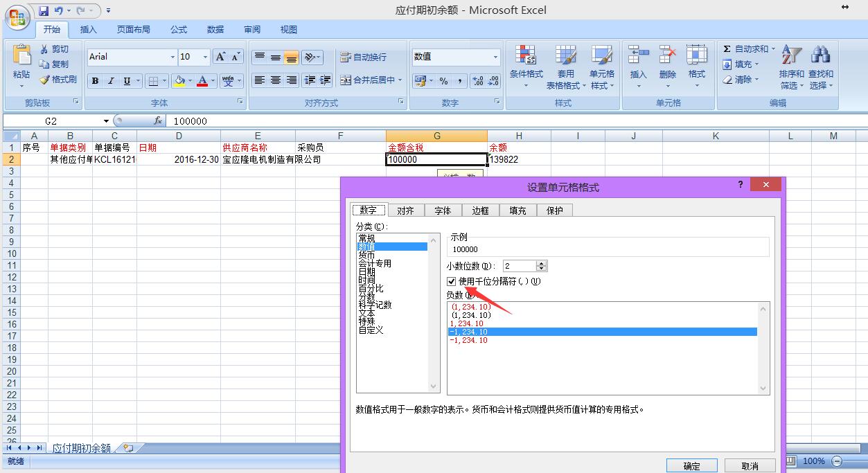Click the italic I icon

pos(111,81)
